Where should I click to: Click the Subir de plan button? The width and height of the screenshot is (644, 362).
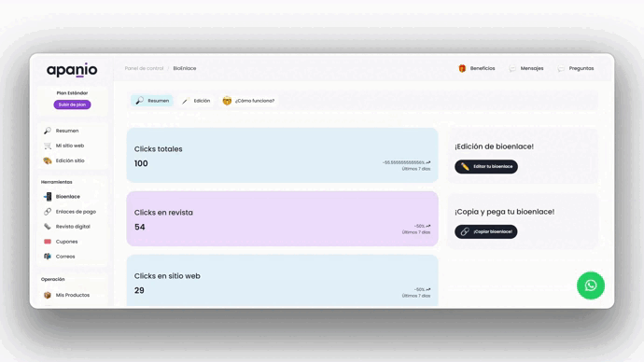[x=72, y=104]
